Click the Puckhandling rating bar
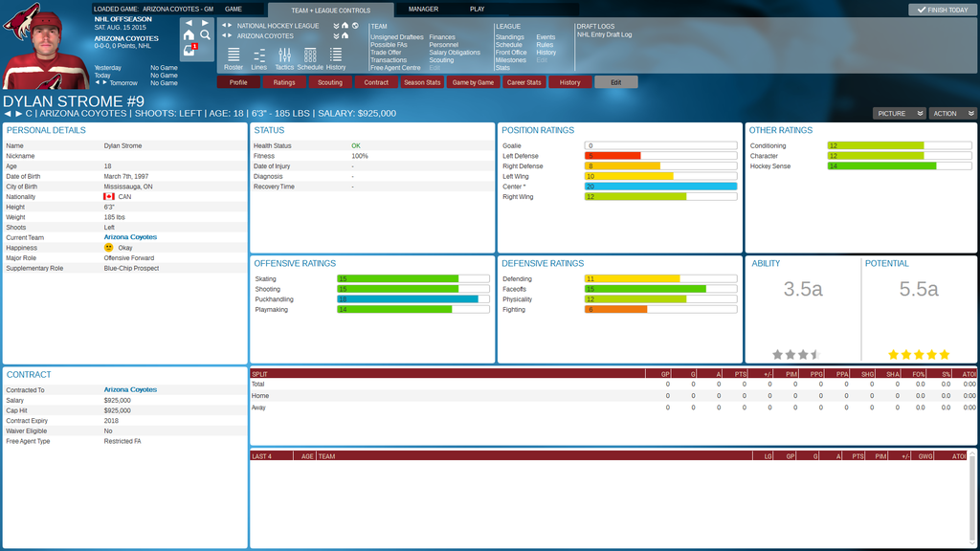The width and height of the screenshot is (980, 551). point(413,299)
